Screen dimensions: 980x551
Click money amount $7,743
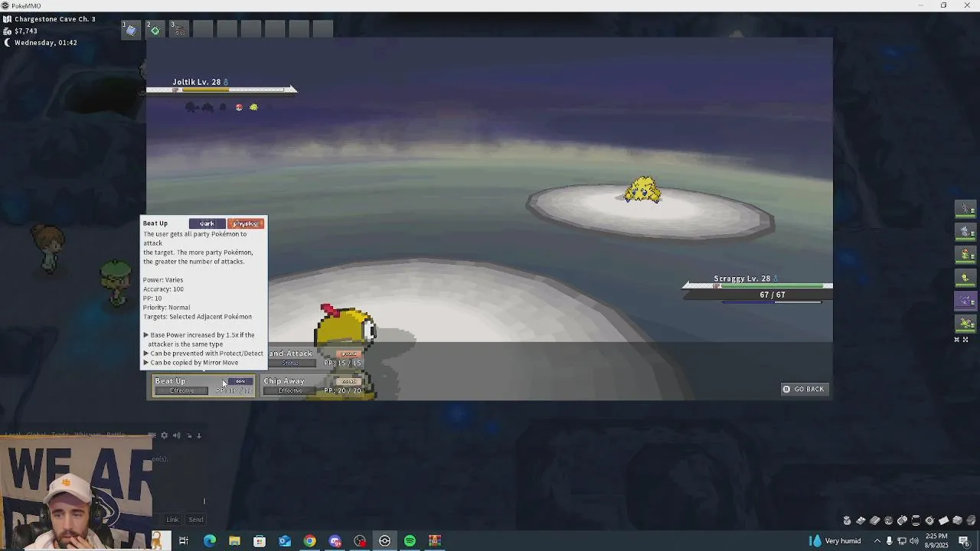[x=26, y=31]
